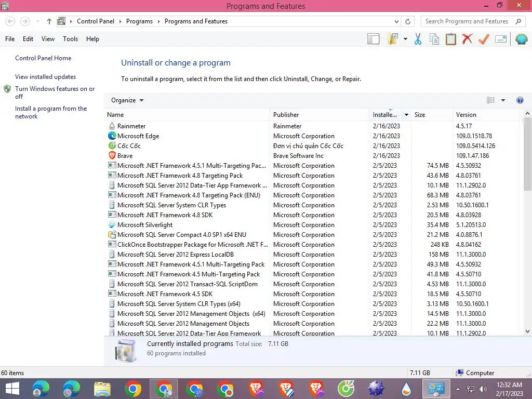Viewport: 532px width, 399px height.
Task: Open Cốc Cốc browser from taskbar
Action: 345,389
